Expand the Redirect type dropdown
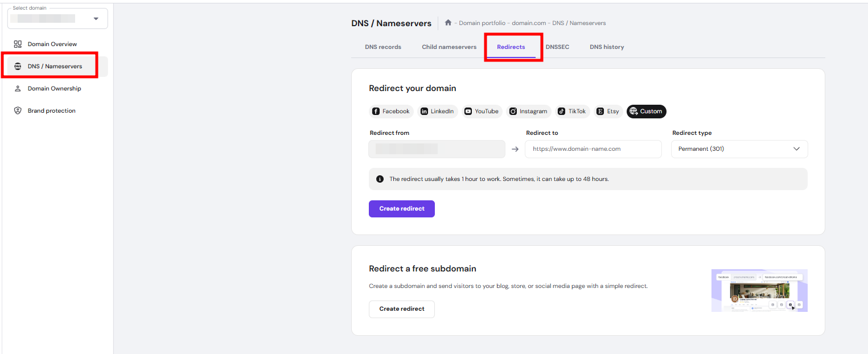The width and height of the screenshot is (868, 354). 739,149
